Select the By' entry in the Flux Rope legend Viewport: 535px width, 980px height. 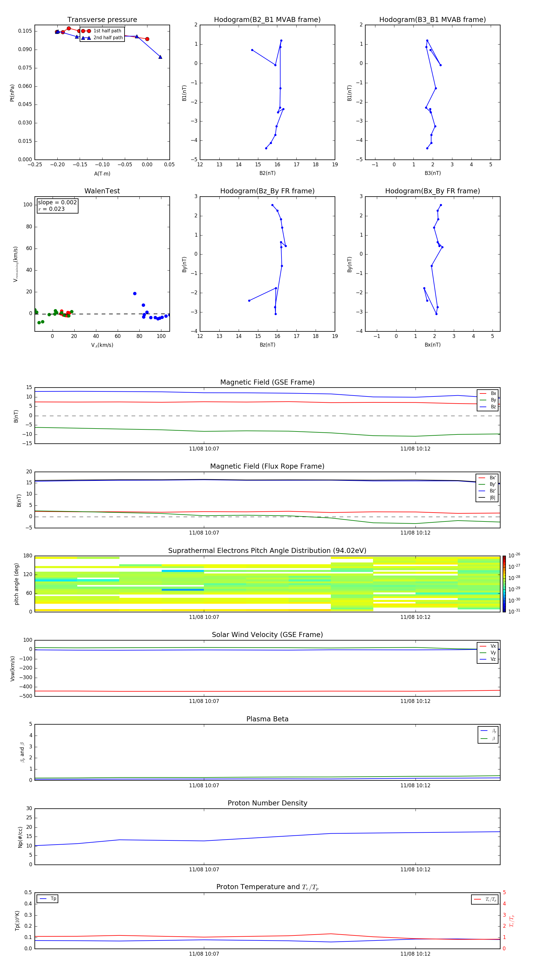pyautogui.click(x=487, y=484)
